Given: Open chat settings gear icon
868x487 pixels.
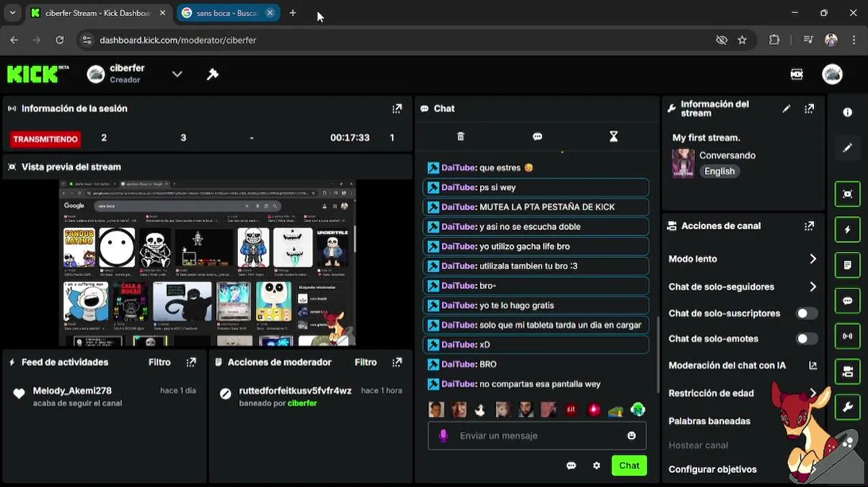Looking at the screenshot, I should pyautogui.click(x=596, y=465).
